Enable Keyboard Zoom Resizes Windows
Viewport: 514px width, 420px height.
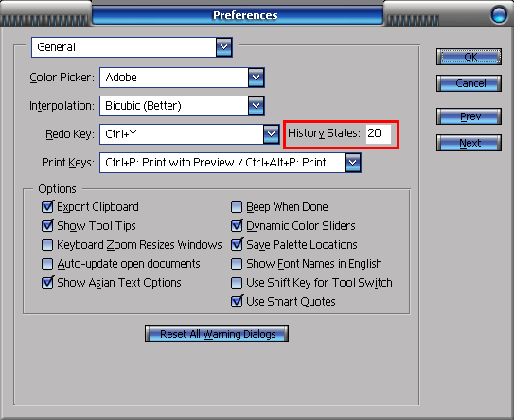[x=47, y=245]
